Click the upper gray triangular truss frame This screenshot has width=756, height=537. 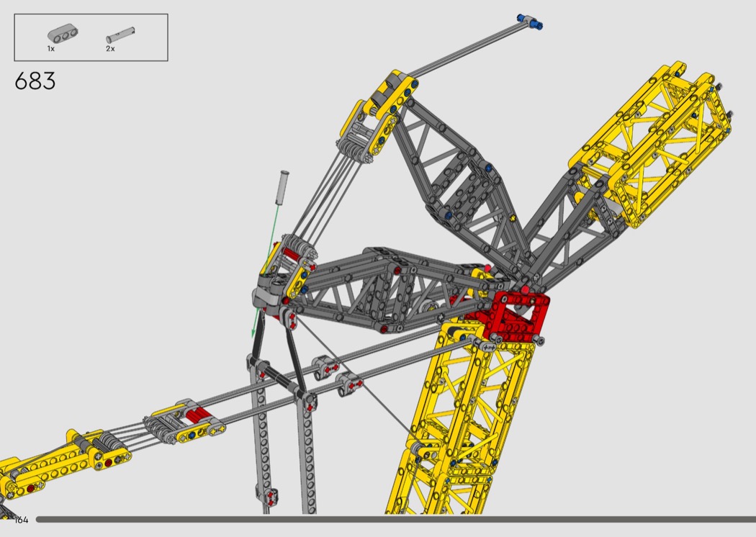point(461,173)
